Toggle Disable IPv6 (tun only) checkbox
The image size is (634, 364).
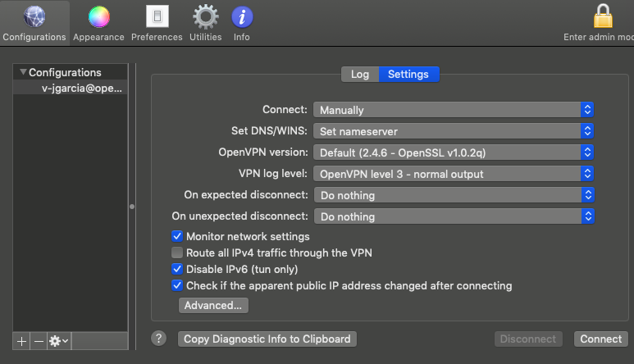point(177,269)
